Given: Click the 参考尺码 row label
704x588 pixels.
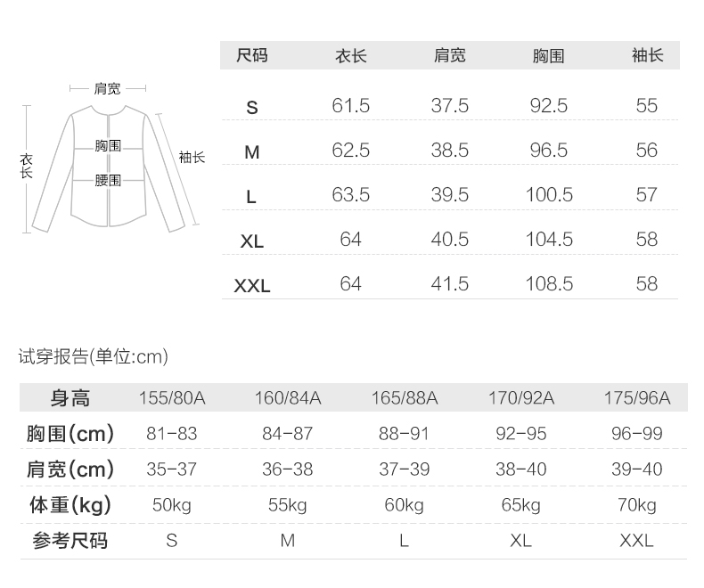Looking at the screenshot, I should (x=70, y=541).
